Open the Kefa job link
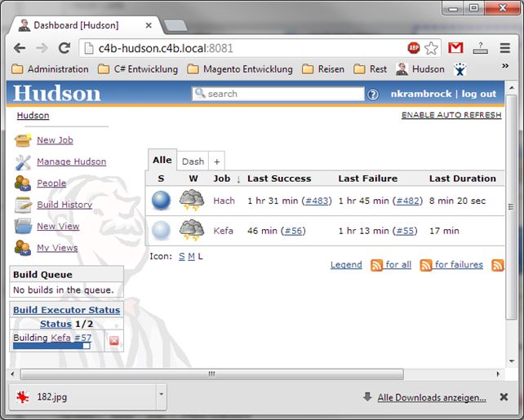This screenshot has width=524, height=420. point(224,231)
